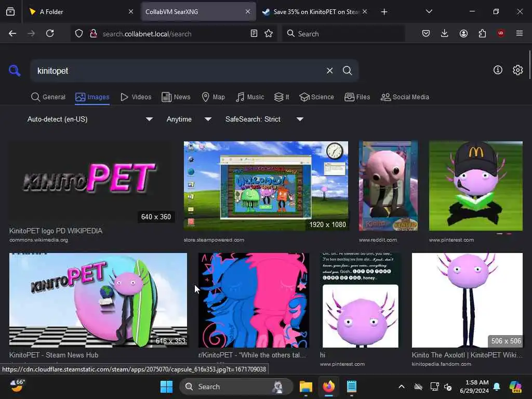Go back using the browser back arrow
This screenshot has width=532, height=399.
click(12, 33)
